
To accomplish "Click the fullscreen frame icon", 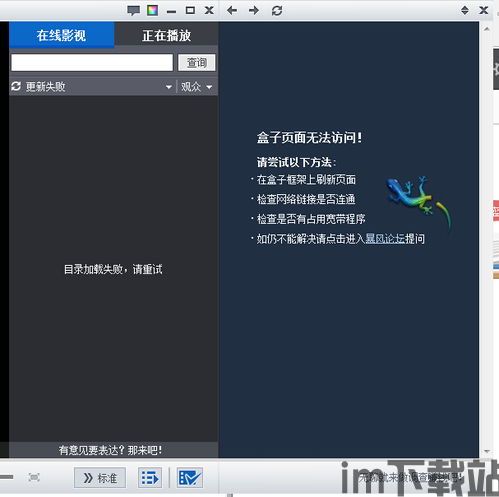I will (x=34, y=477).
